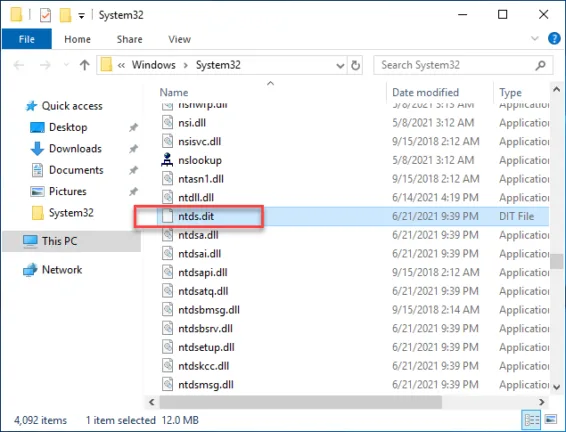
Task: Refresh the System32 folder
Action: [355, 66]
